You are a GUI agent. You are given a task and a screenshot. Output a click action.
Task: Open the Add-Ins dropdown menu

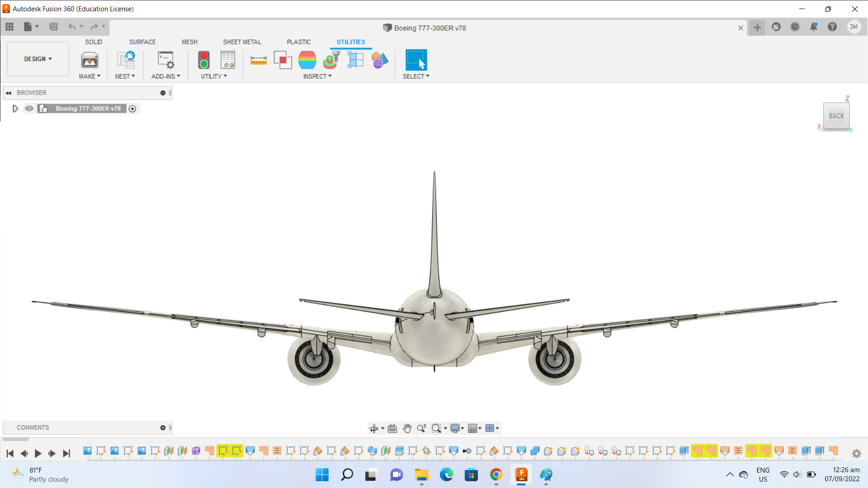pos(165,76)
